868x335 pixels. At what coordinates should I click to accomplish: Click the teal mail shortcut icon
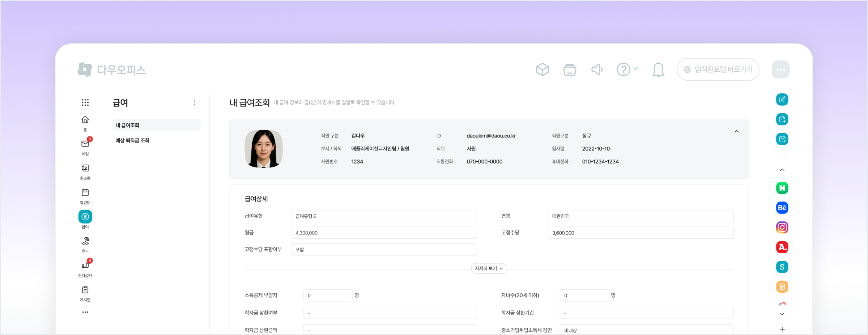[x=782, y=139]
